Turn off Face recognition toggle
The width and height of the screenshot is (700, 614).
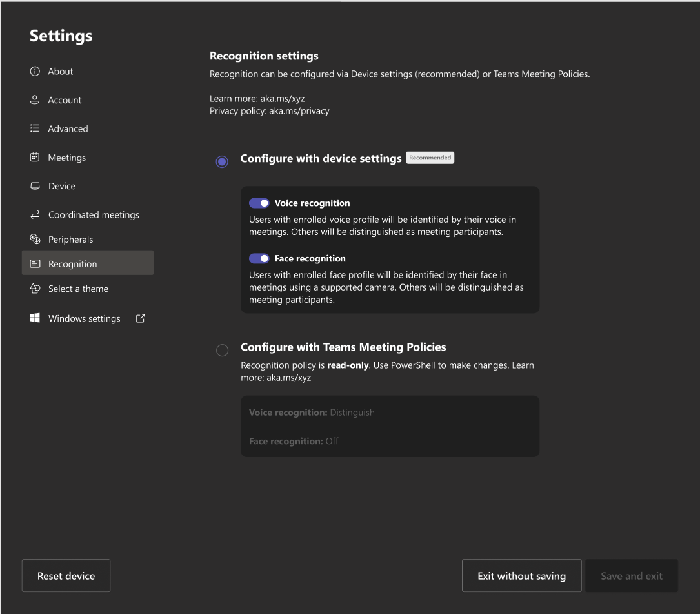click(x=259, y=259)
